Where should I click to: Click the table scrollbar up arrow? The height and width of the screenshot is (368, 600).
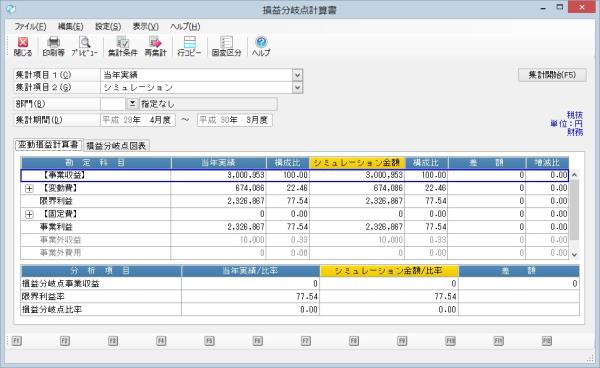tap(574, 174)
